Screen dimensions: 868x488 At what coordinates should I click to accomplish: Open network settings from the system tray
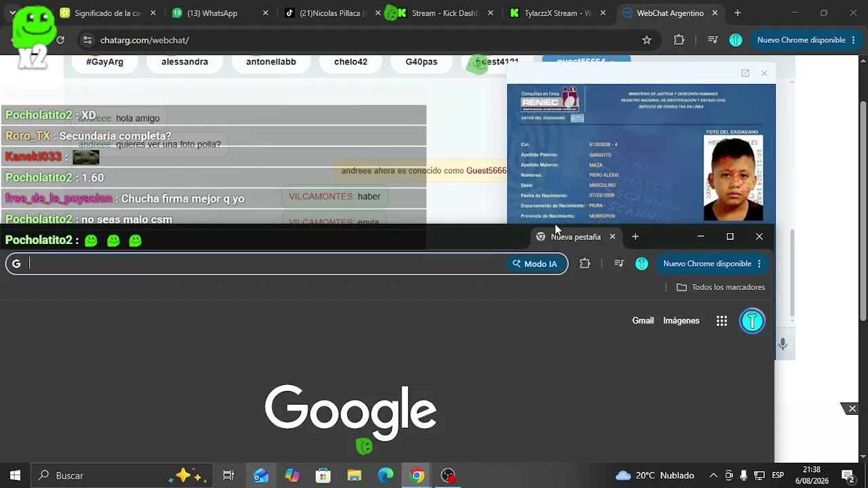[759, 475]
